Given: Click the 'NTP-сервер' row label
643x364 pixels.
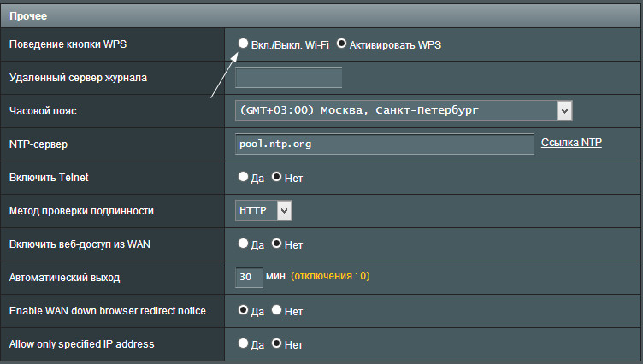Looking at the screenshot, I should pyautogui.click(x=38, y=144).
